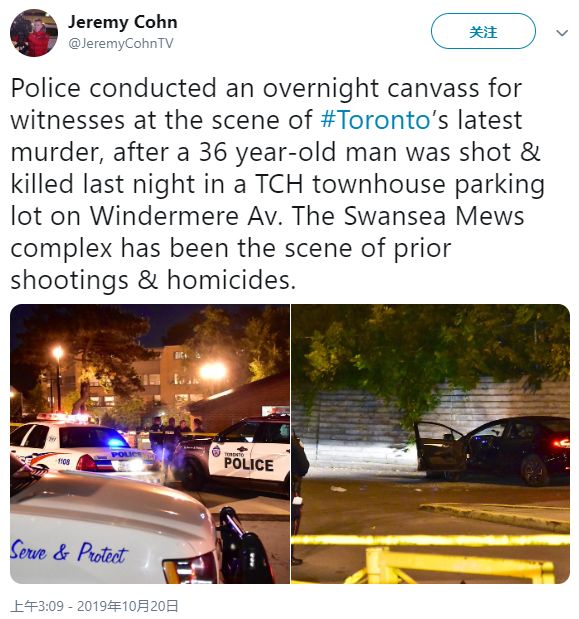
Task: Open the @JeremyCohnTV handle link
Action: [x=121, y=43]
